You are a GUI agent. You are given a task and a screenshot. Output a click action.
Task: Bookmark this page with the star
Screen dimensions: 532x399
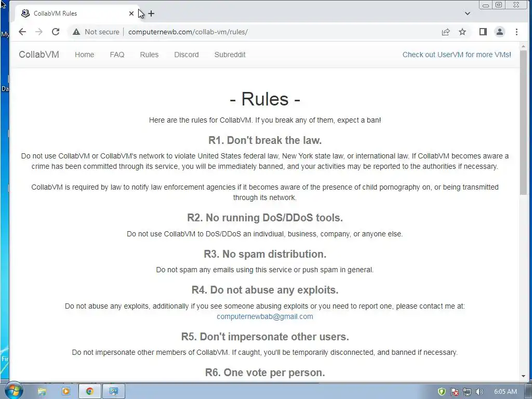[x=462, y=32]
